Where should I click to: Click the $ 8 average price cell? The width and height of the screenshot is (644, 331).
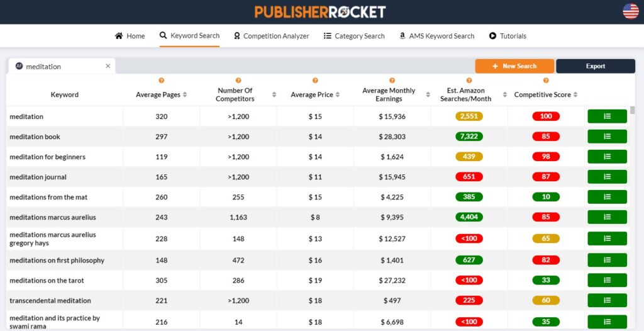click(315, 217)
